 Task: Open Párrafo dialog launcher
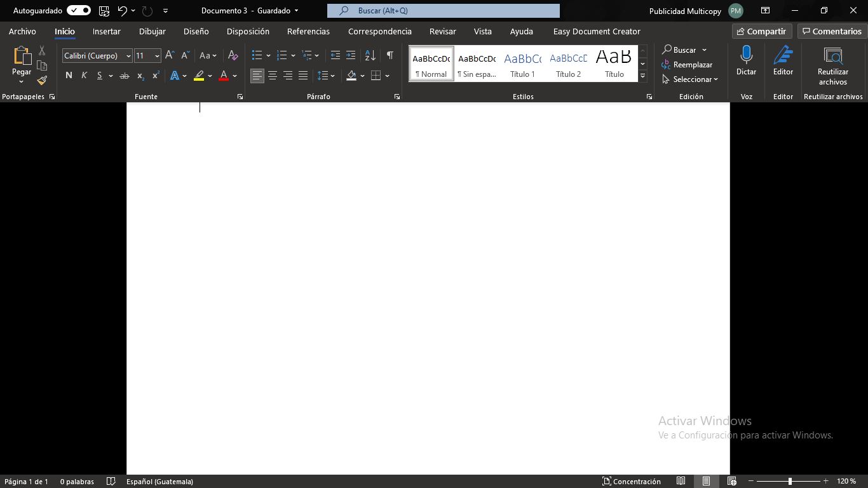click(397, 97)
